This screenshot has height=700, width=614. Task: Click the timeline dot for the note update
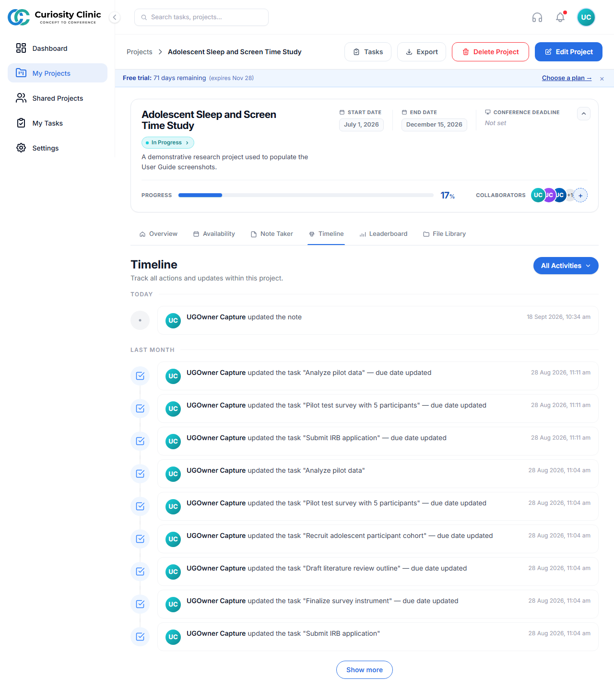(x=140, y=320)
